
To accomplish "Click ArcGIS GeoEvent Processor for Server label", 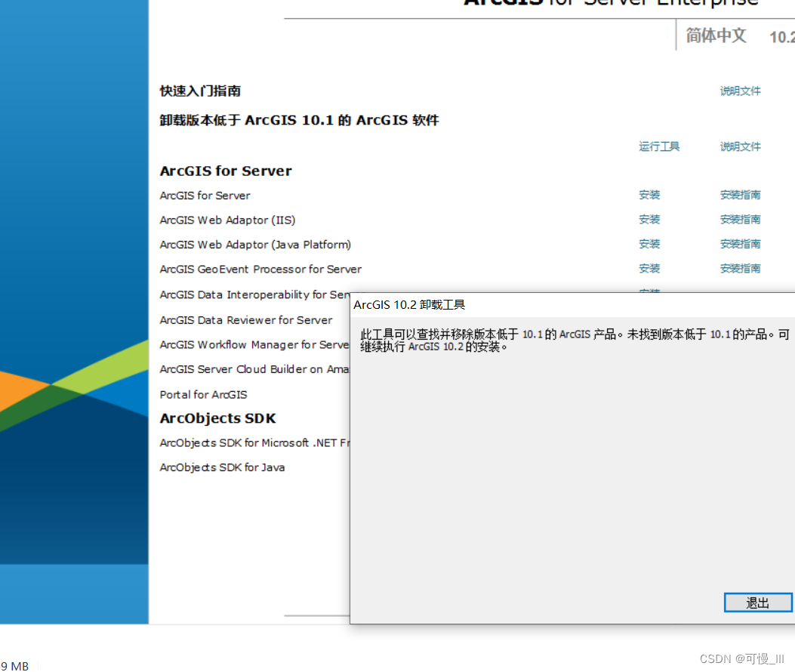I will pos(260,270).
